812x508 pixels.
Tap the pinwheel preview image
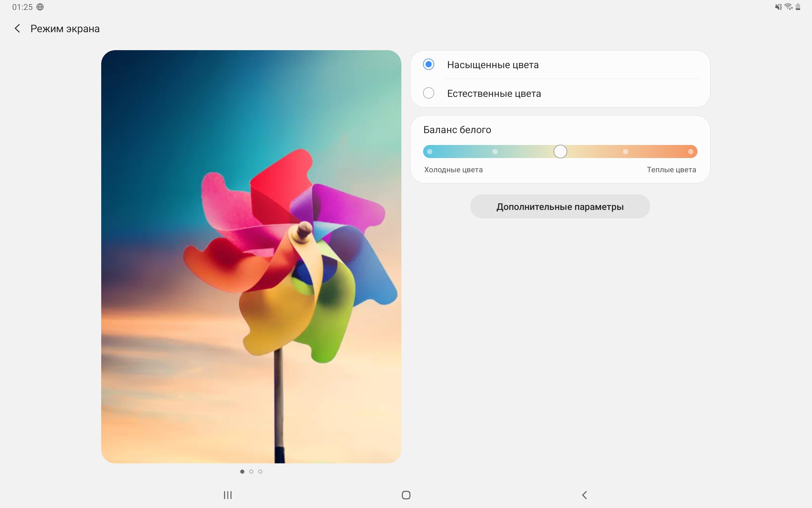coord(251,257)
